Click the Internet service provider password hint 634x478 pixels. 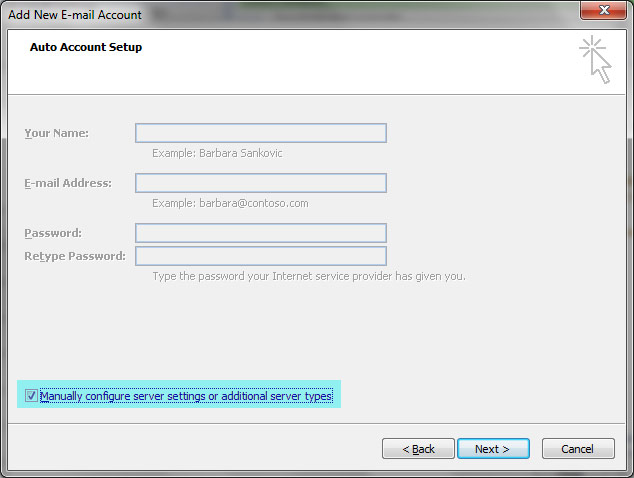coord(308,276)
